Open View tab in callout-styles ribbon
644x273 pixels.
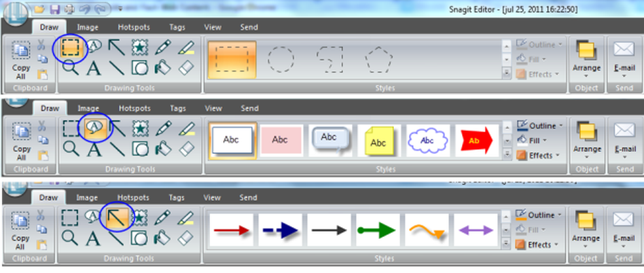click(213, 109)
